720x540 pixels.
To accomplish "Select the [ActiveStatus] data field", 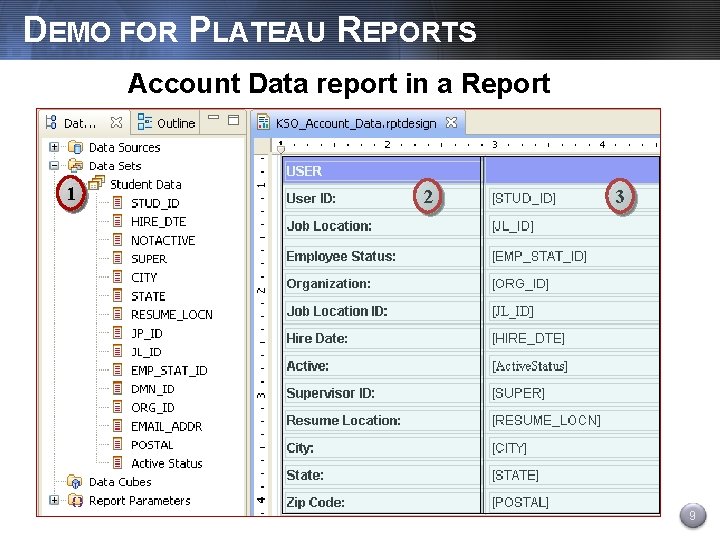I will coord(573,366).
